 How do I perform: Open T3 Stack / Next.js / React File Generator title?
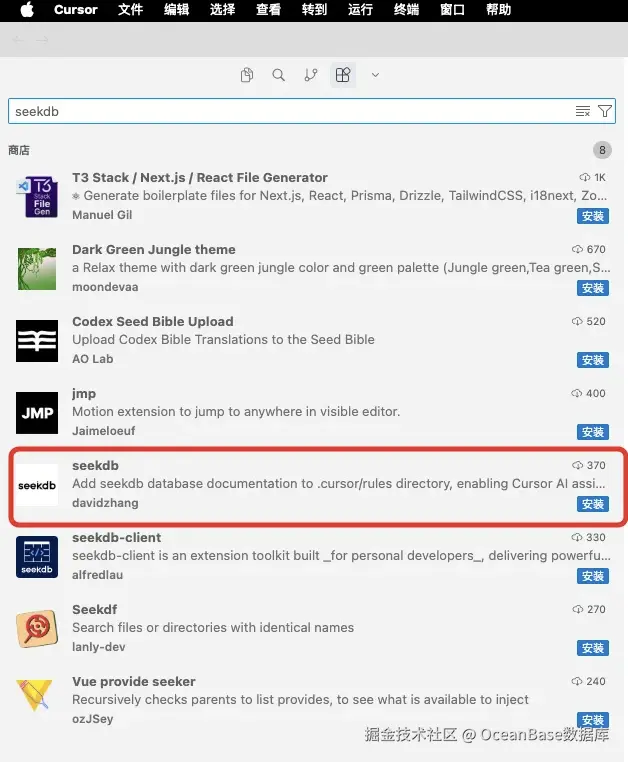[x=200, y=177]
